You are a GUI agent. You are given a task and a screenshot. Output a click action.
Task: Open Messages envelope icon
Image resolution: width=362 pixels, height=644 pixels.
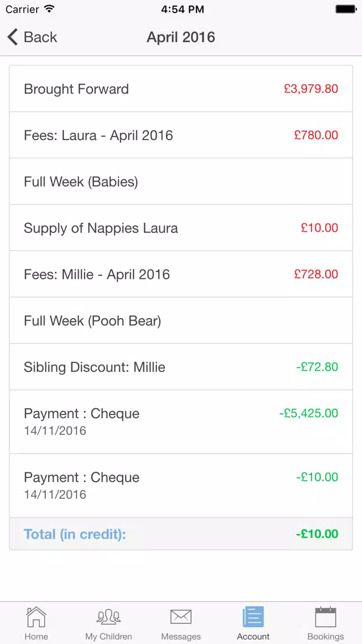(181, 617)
